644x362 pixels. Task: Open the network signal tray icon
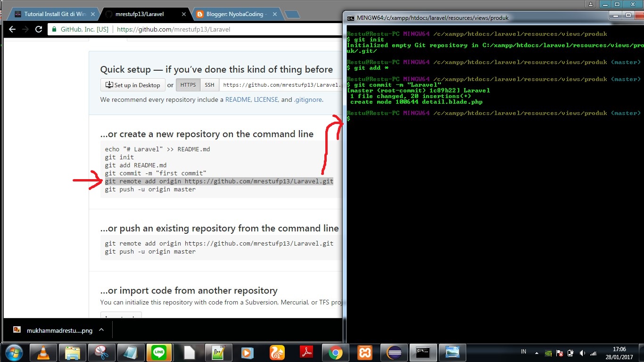[x=594, y=352]
